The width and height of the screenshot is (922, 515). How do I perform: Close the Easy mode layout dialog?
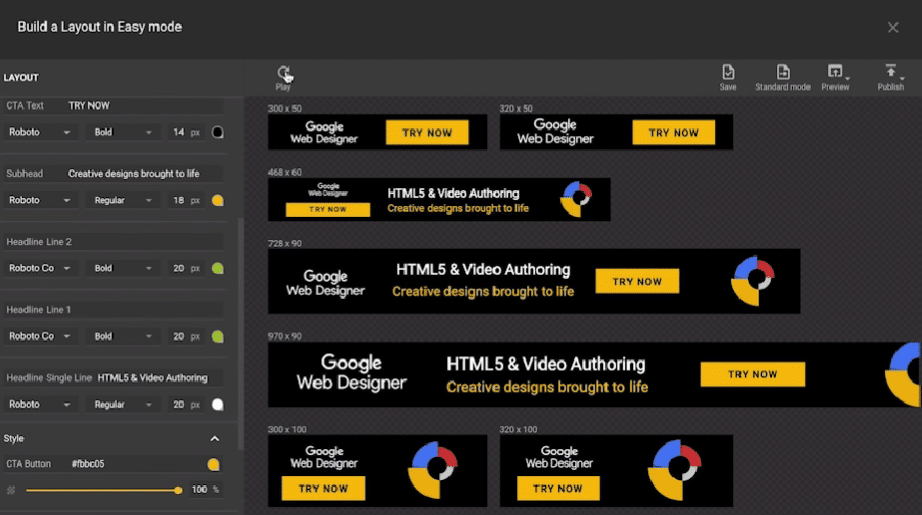893,28
